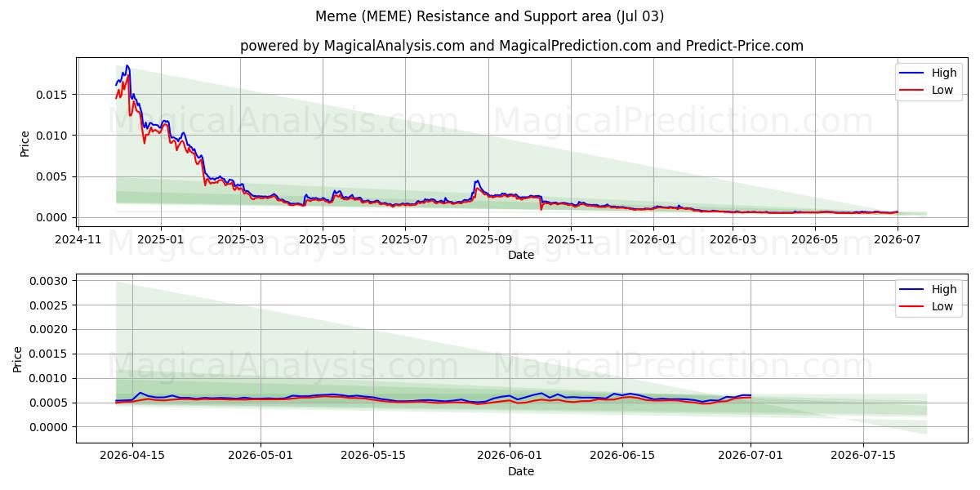The height and width of the screenshot is (490, 980).
Task: Click the 'Price' axis label of top chart
Action: coord(24,143)
